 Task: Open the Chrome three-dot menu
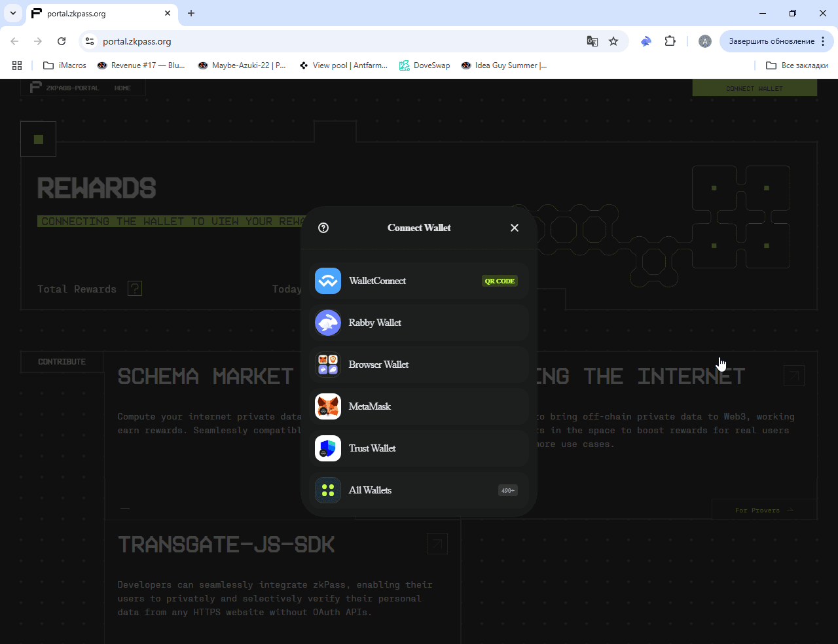click(823, 41)
